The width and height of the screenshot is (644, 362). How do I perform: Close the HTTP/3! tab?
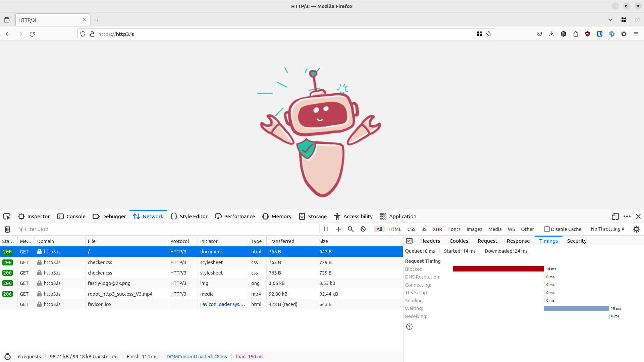85,20
